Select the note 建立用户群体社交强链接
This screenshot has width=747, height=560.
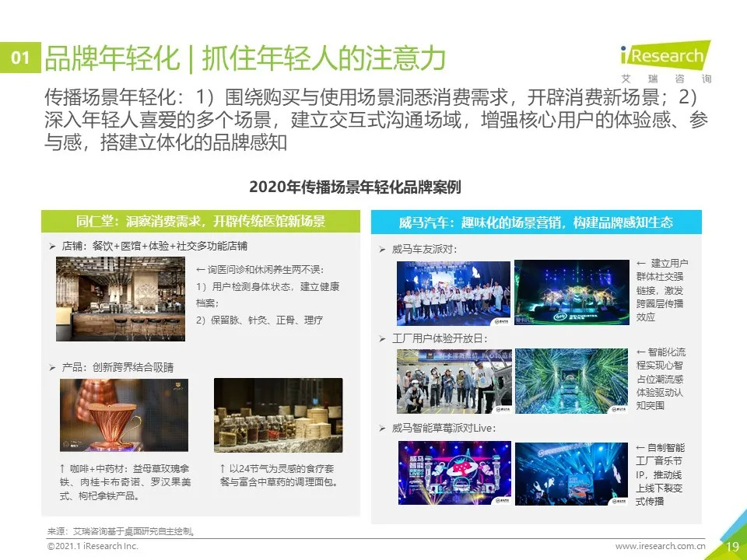(661, 290)
